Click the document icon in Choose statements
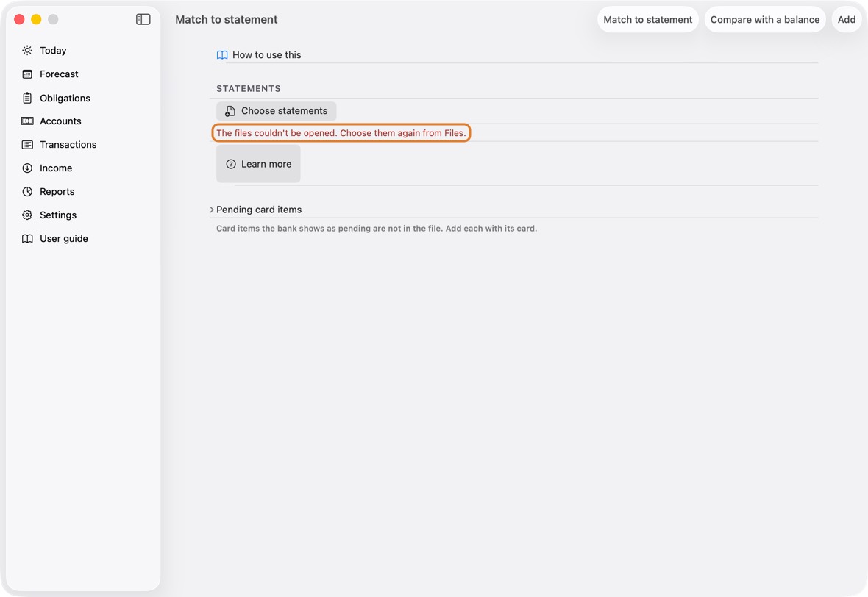868x597 pixels. pos(230,111)
